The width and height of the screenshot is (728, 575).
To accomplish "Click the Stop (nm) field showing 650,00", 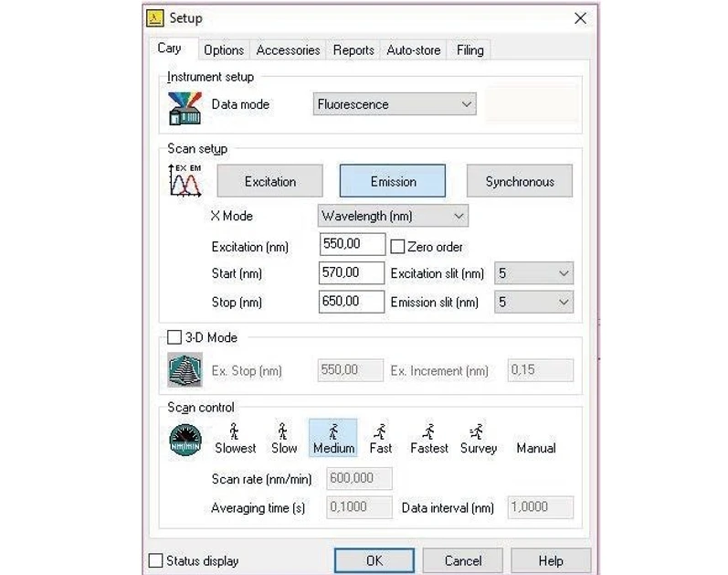I will pos(352,302).
